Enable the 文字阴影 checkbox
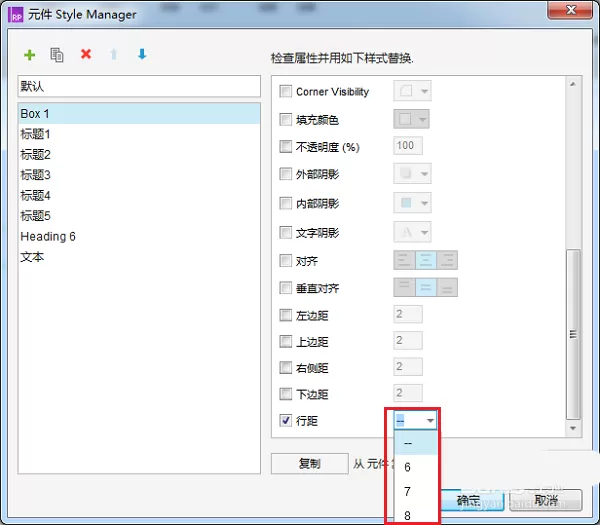 click(285, 232)
